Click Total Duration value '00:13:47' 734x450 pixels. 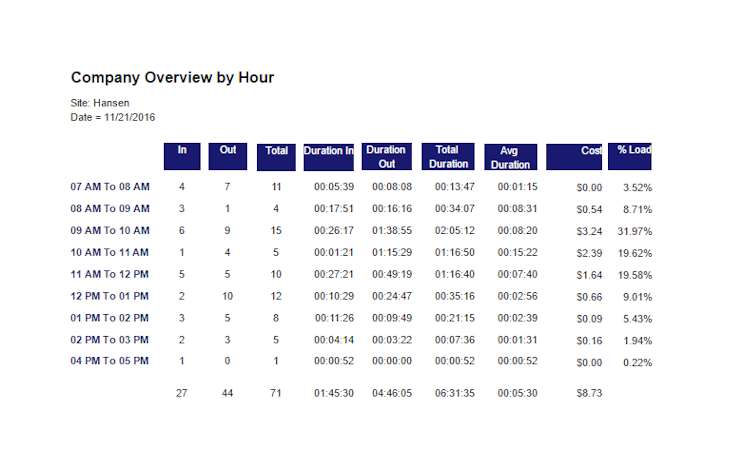455,187
